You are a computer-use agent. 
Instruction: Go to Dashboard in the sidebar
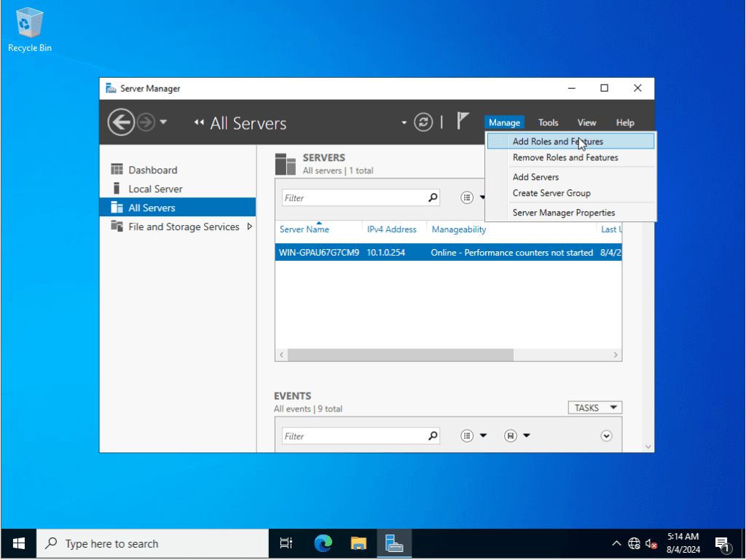[152, 170]
